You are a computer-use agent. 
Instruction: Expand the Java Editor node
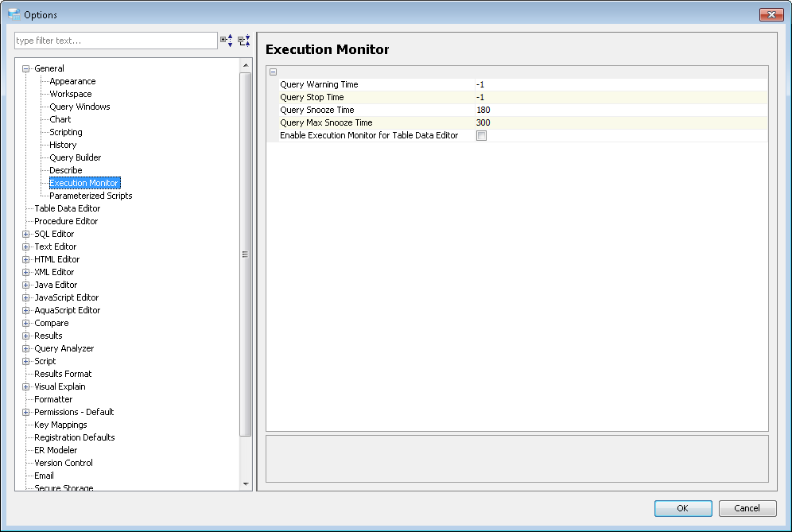tap(25, 285)
